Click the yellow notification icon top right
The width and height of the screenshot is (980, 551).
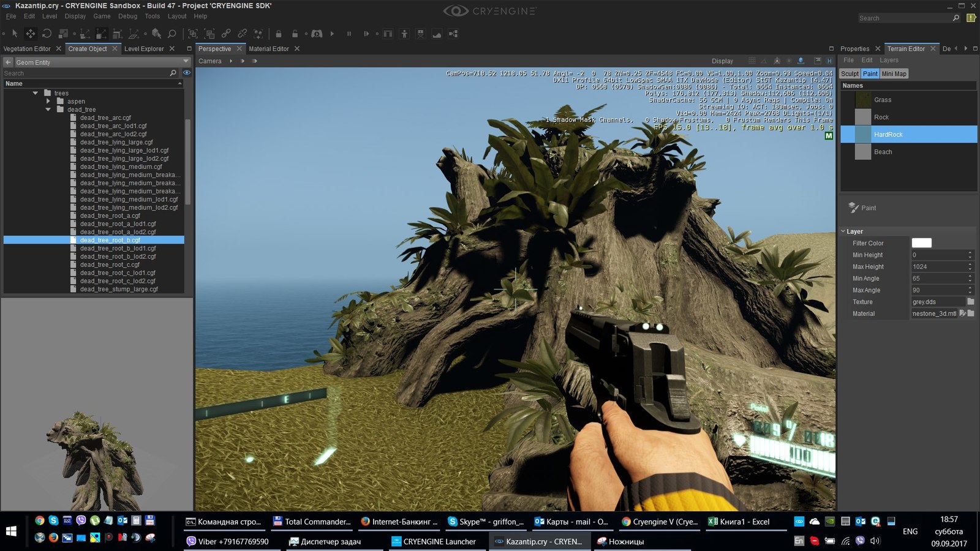pos(971,18)
